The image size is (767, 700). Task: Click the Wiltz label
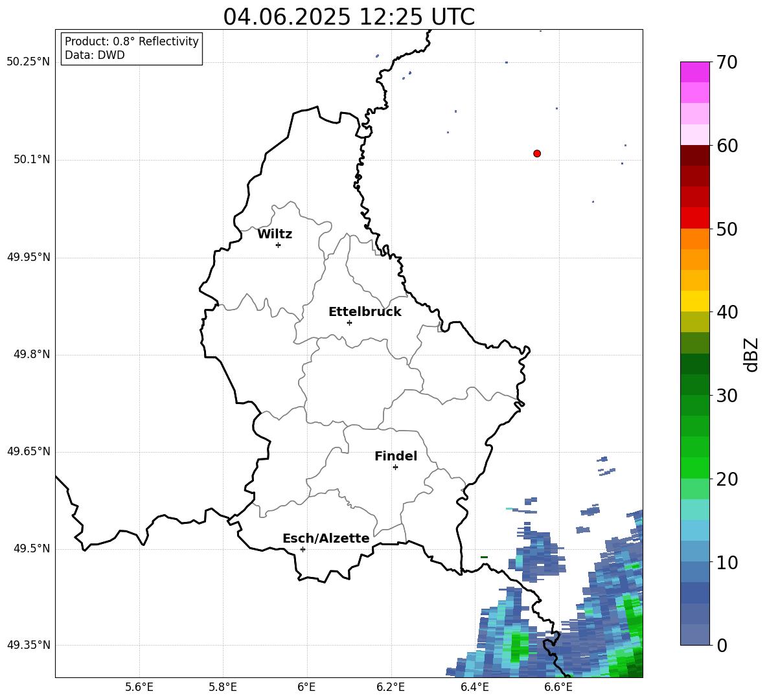[275, 234]
